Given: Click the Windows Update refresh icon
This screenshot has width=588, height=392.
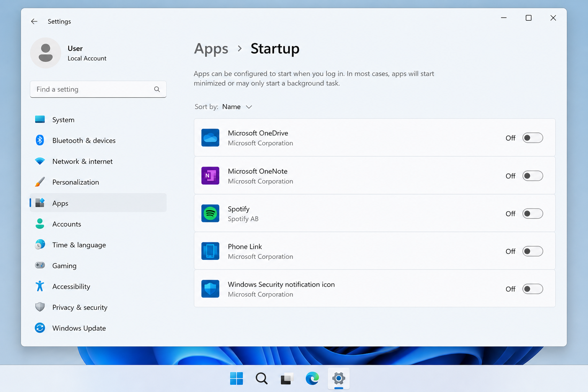Looking at the screenshot, I should [x=40, y=328].
